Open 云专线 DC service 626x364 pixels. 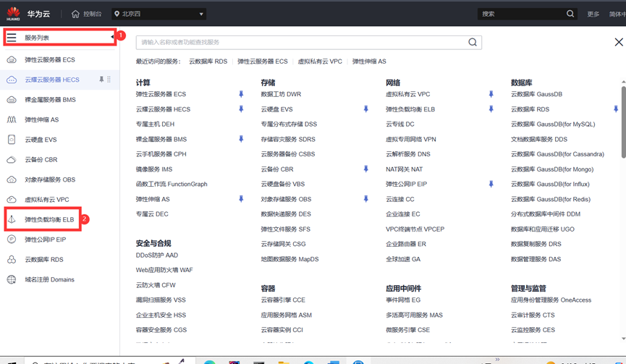tap(400, 124)
